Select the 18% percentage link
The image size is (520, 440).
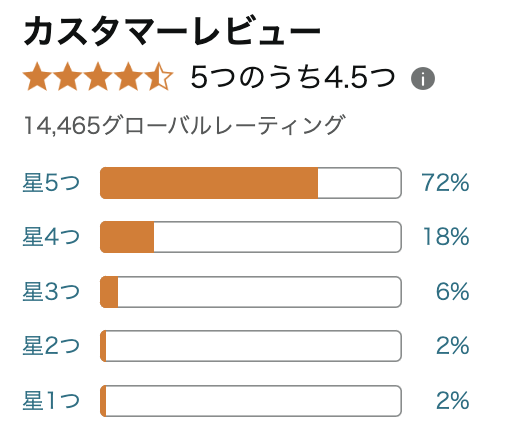tap(446, 237)
